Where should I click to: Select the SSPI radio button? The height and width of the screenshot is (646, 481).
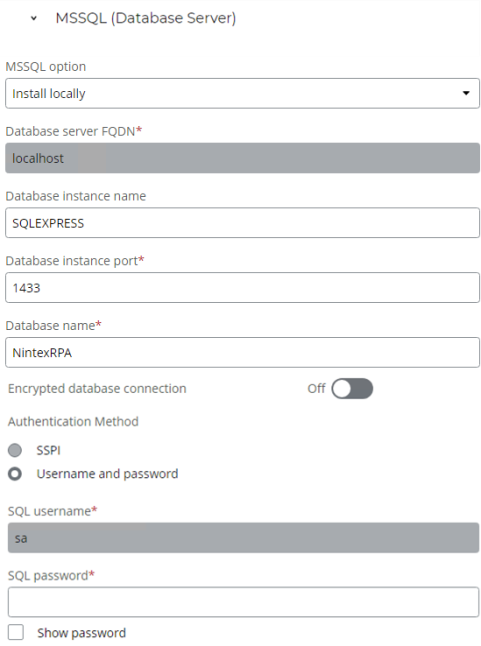(15, 450)
